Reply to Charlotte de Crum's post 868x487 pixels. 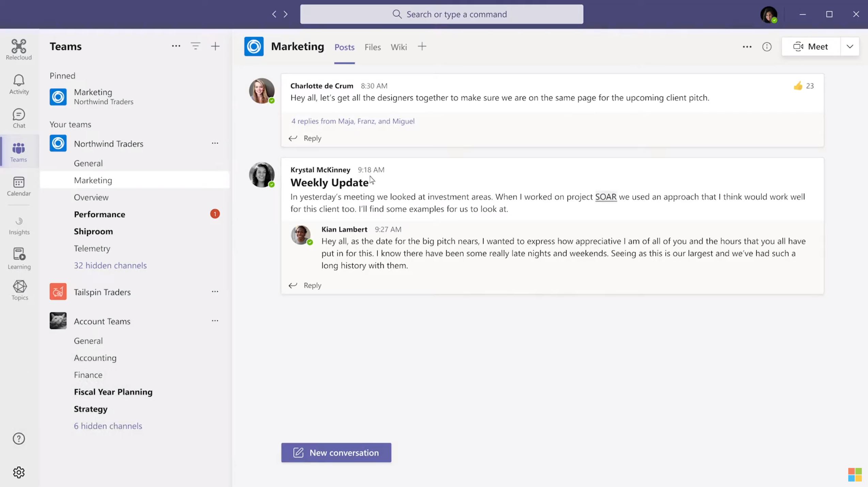305,138
